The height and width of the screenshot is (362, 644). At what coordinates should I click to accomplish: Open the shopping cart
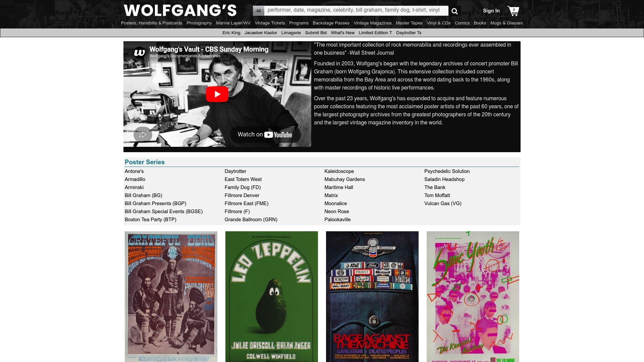[513, 11]
